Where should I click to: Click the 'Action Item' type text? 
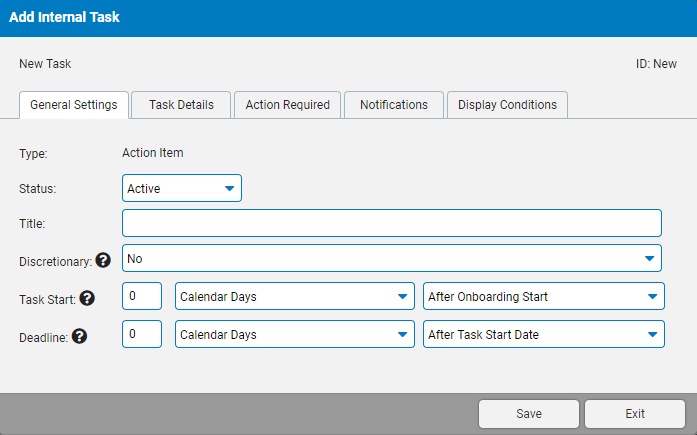point(152,153)
